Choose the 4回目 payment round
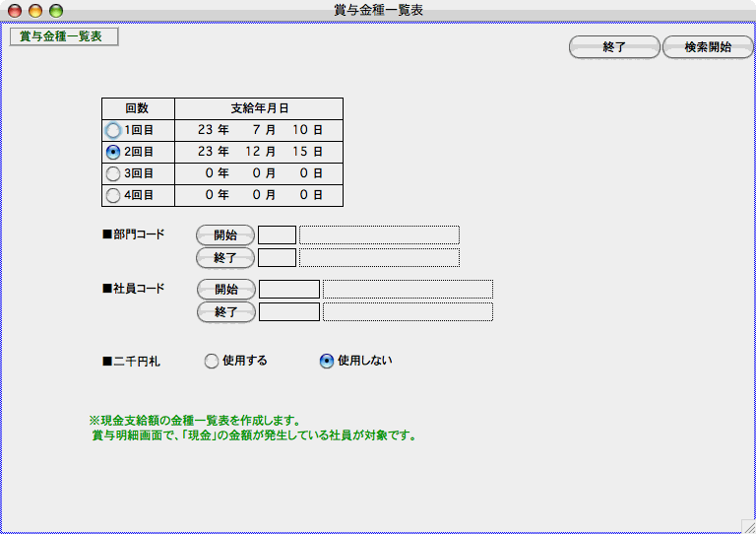This screenshot has height=534, width=756. point(113,195)
